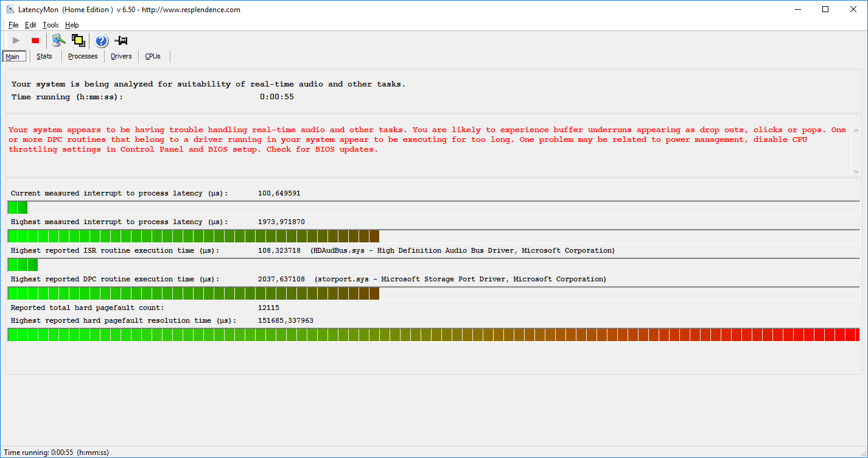This screenshot has height=458, width=868.
Task: Switch to the Processes tab
Action: tap(83, 56)
